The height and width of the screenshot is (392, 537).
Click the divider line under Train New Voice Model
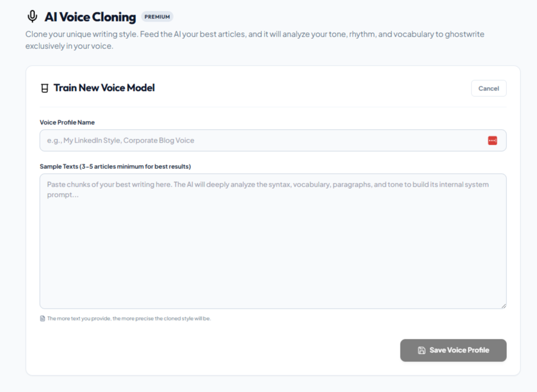pyautogui.click(x=273, y=107)
